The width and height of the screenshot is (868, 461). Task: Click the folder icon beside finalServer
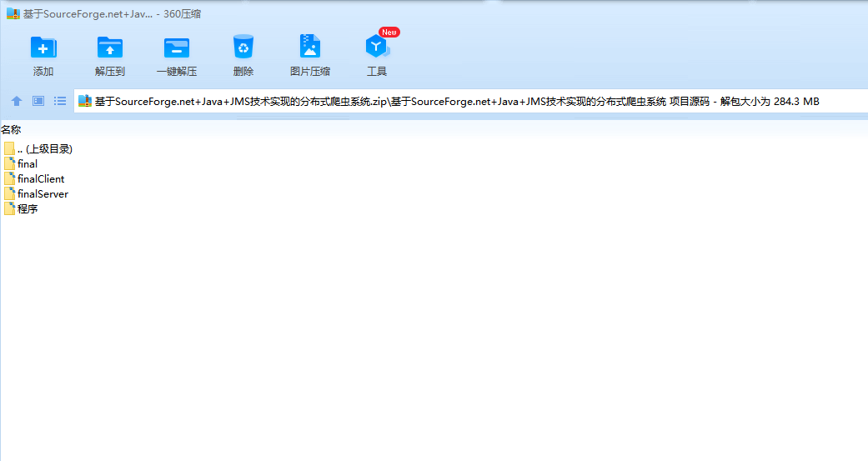[x=9, y=193]
